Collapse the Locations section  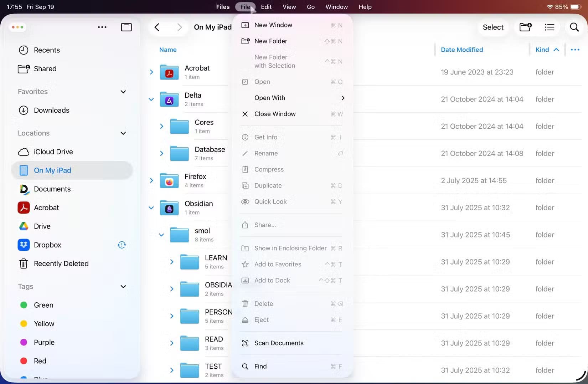point(123,133)
